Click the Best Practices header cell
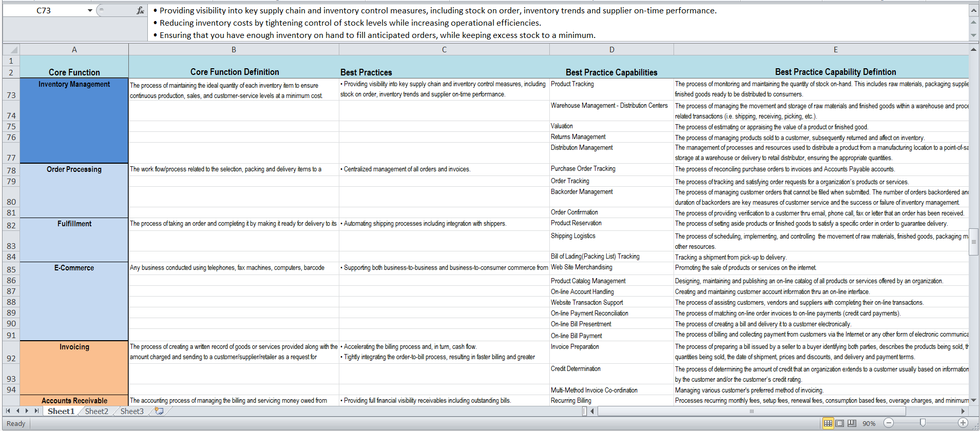Screen dimensions: 980x431 445,72
